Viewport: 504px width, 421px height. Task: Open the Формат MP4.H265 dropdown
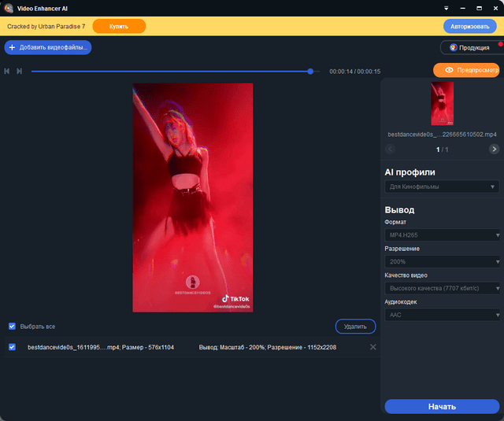click(441, 235)
